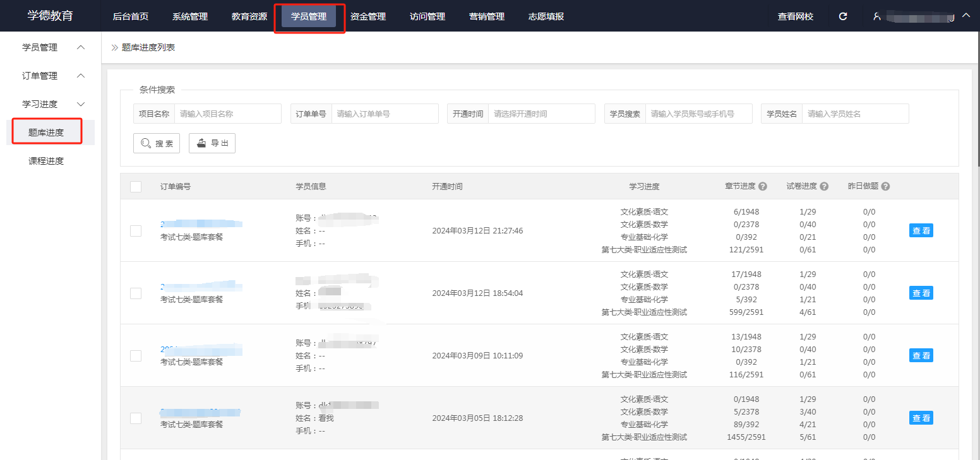Click the breadcrumb arrows before 题库进度列表

[115, 47]
